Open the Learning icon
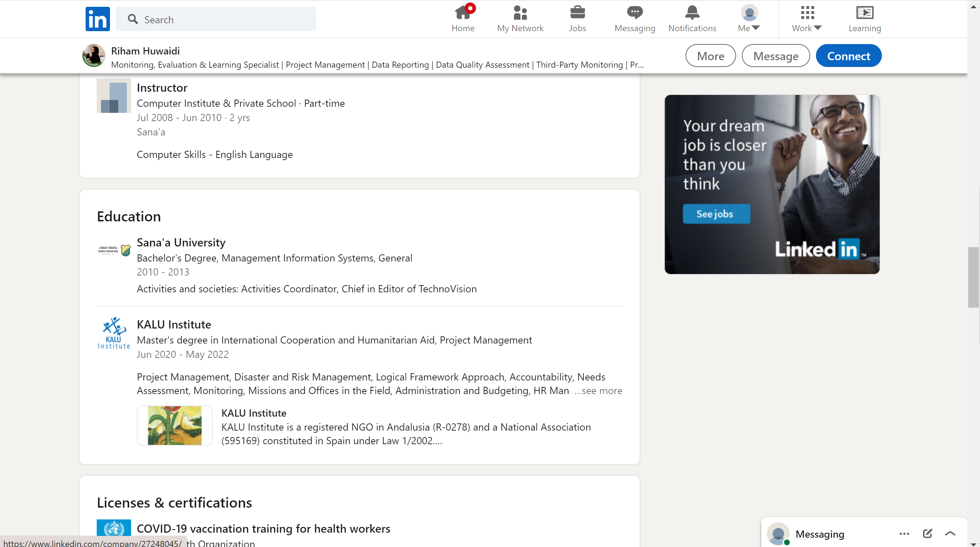The height and width of the screenshot is (547, 980). pos(864,13)
